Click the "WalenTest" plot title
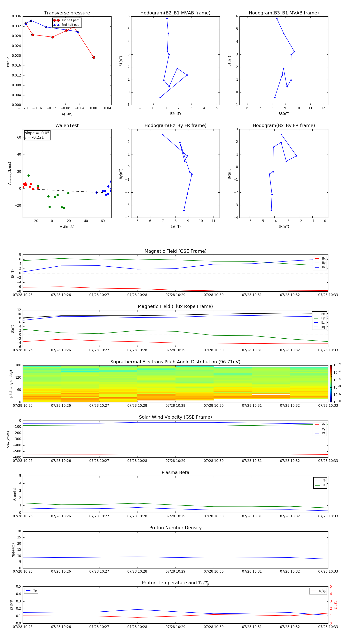Screen dimensions: 351x644 pyautogui.click(x=67, y=125)
